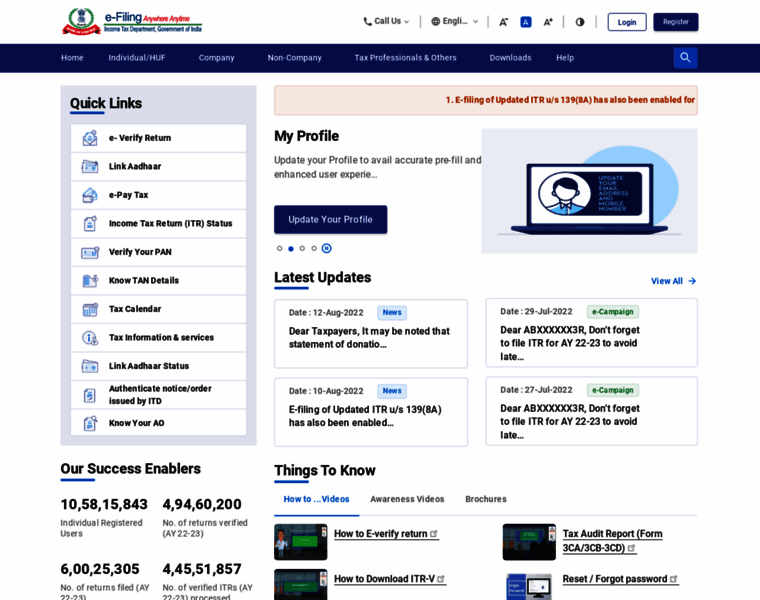Select the first carousel dot indicator

tap(280, 248)
